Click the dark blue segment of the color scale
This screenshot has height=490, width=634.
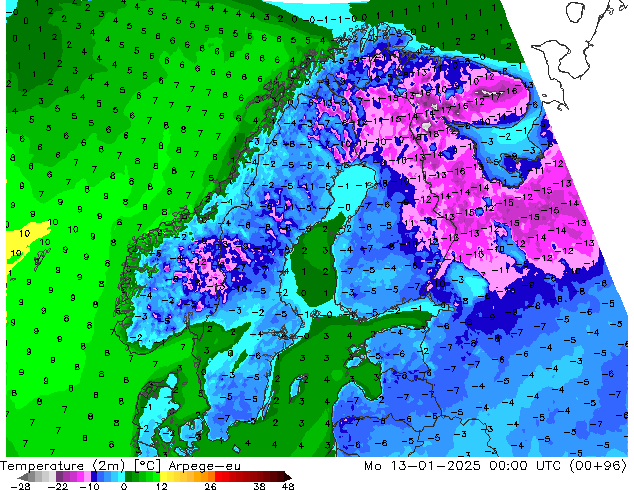pos(94,476)
